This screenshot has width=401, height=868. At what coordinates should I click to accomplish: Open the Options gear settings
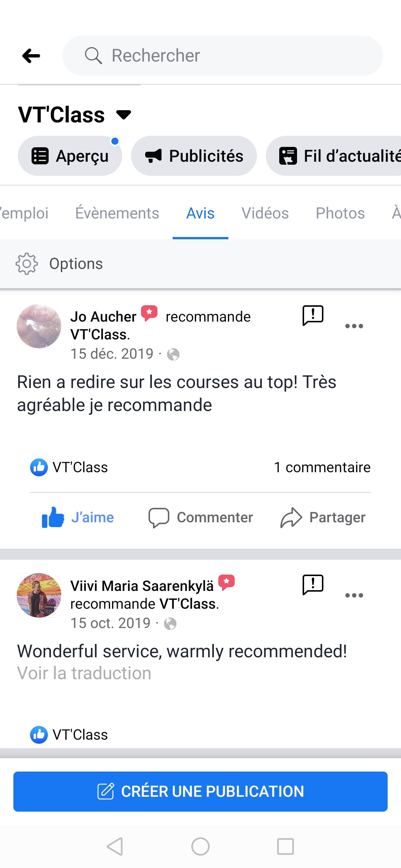27,264
